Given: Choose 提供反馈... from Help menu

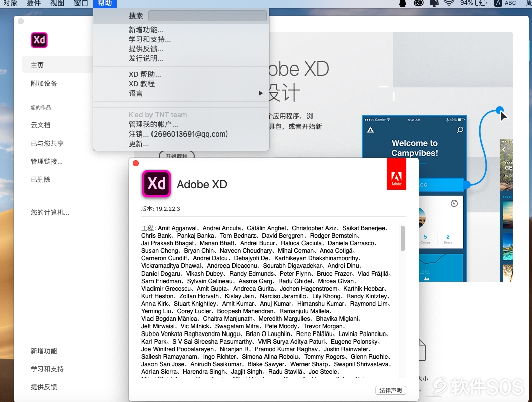Looking at the screenshot, I should coord(181,49).
